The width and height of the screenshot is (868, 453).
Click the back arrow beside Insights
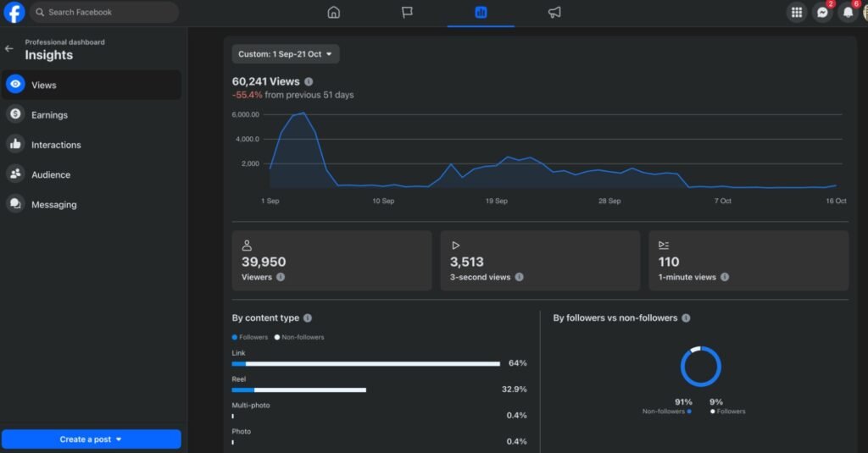[9, 49]
